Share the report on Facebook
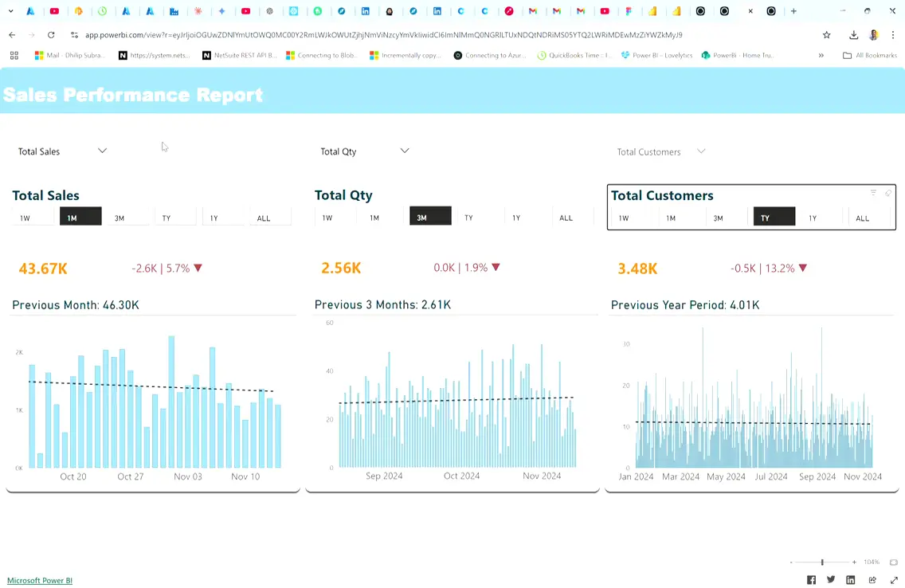The height and width of the screenshot is (588, 905). (x=811, y=580)
